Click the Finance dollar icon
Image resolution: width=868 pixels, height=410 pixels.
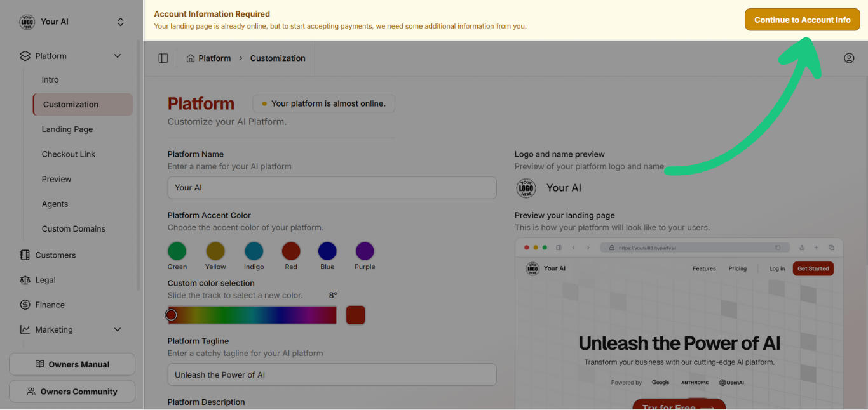[25, 305]
